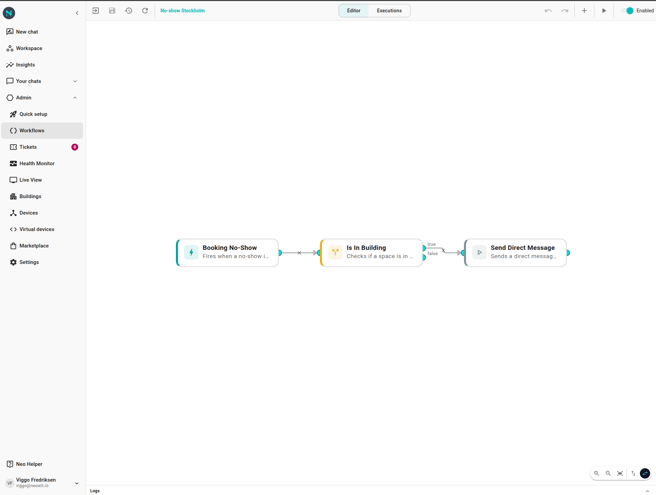Click the Logs panel label
Image resolution: width=656 pixels, height=495 pixels.
pyautogui.click(x=95, y=491)
